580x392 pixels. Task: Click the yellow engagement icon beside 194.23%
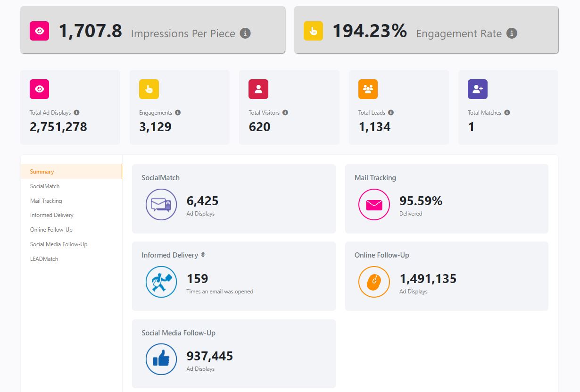[x=314, y=30]
